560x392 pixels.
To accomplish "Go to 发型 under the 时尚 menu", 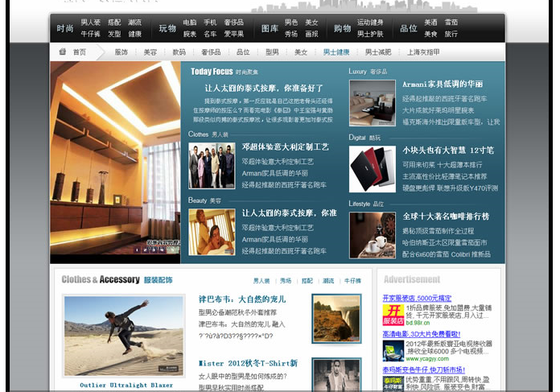I will tap(114, 34).
